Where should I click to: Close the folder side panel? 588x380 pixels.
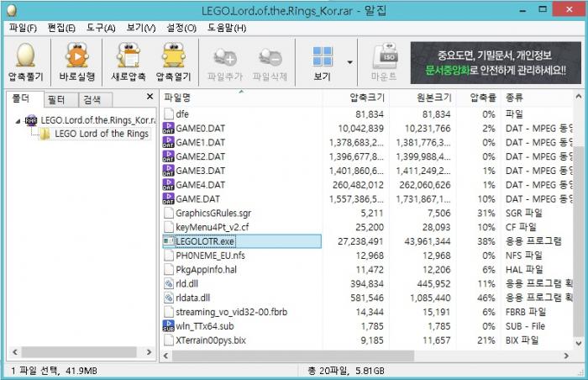pos(150,97)
